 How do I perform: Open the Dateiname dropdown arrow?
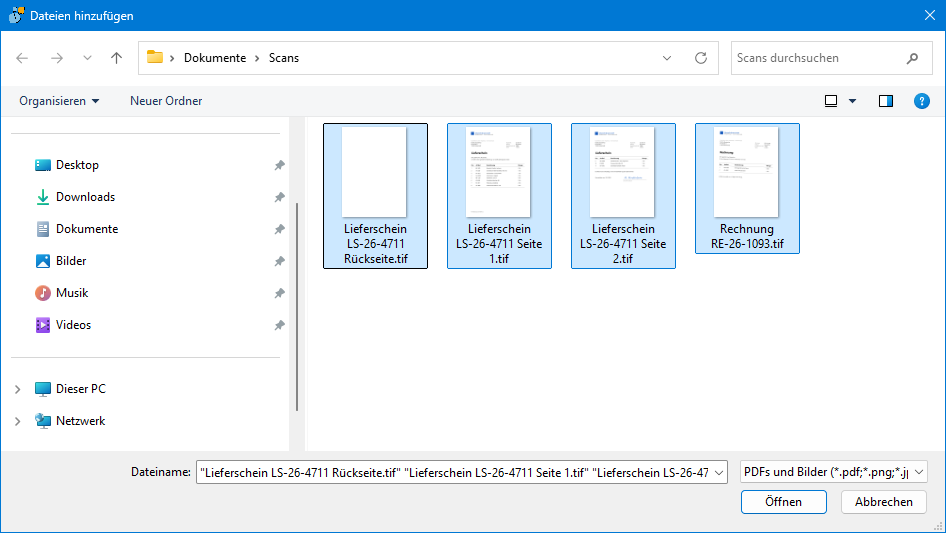pyautogui.click(x=719, y=473)
